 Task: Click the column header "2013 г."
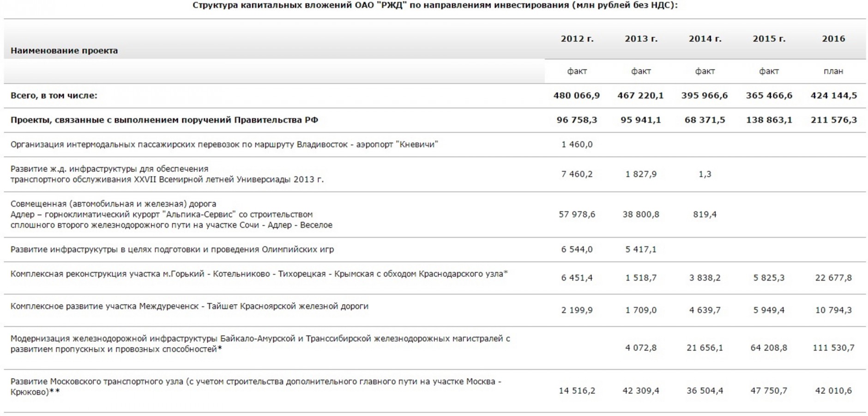pyautogui.click(x=642, y=39)
